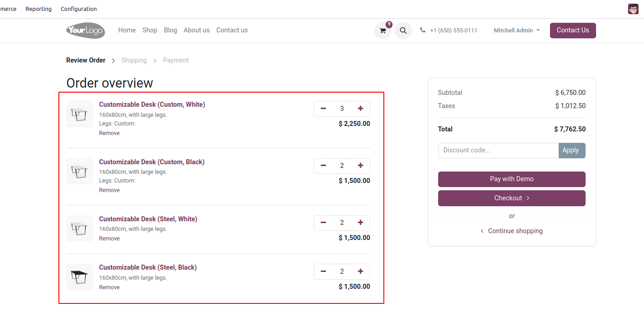Open the shopping cart icon
This screenshot has width=644, height=313.
pyautogui.click(x=382, y=31)
